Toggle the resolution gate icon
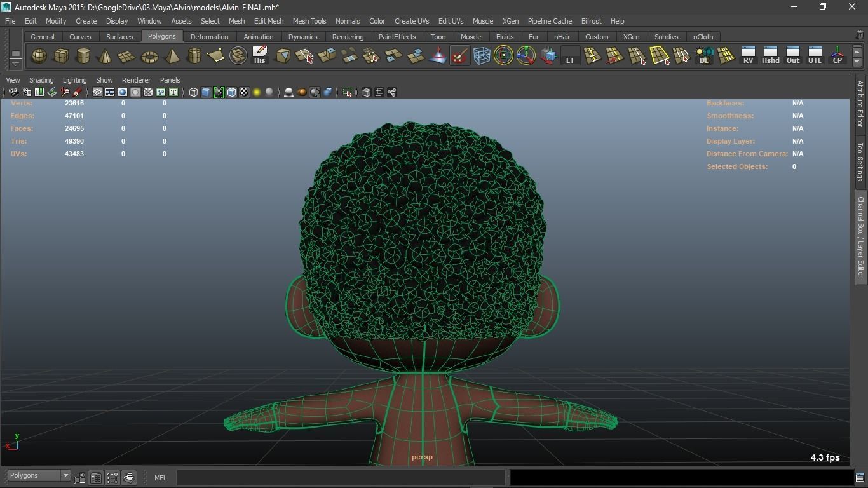868x488 pixels. [x=123, y=92]
